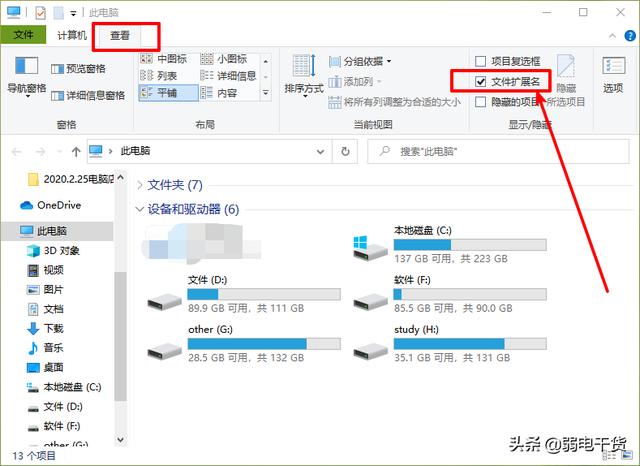Click the other (G:) usage bar

(264, 344)
